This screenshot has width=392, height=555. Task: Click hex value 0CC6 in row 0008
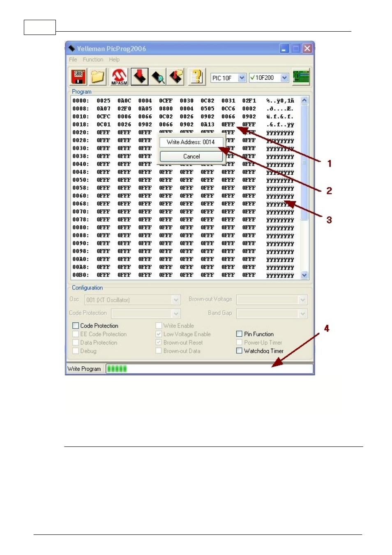pyautogui.click(x=228, y=109)
